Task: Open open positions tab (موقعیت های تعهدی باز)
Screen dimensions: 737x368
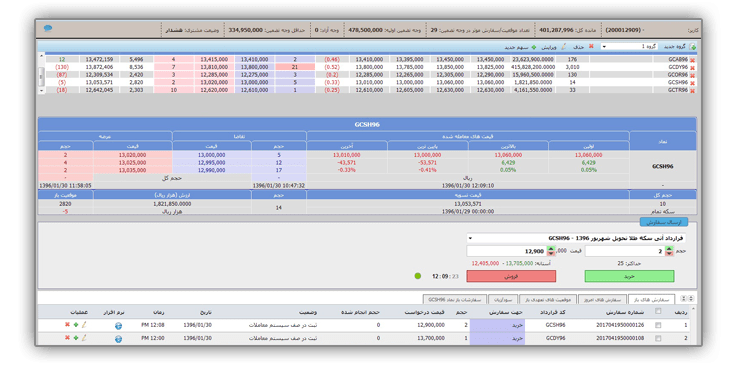Action: coord(548,299)
